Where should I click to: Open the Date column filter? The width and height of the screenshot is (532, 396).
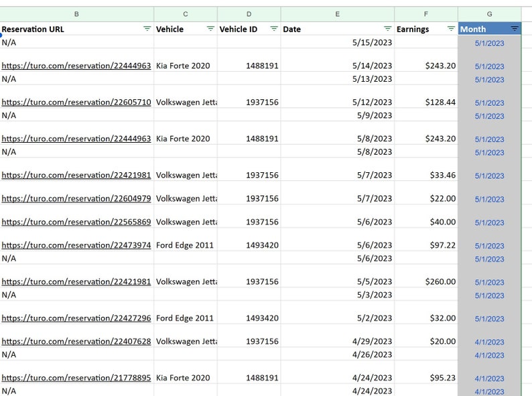[387, 29]
